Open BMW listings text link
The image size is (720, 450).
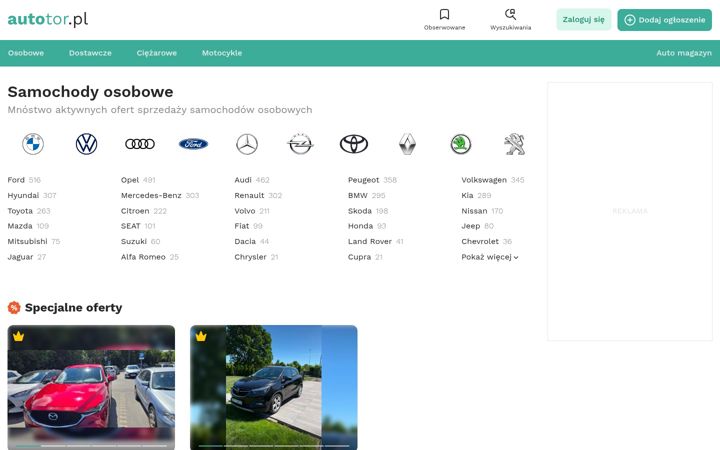click(358, 196)
